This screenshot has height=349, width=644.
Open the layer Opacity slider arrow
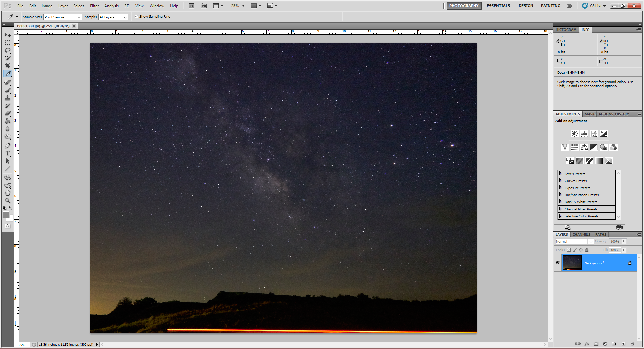pos(624,241)
